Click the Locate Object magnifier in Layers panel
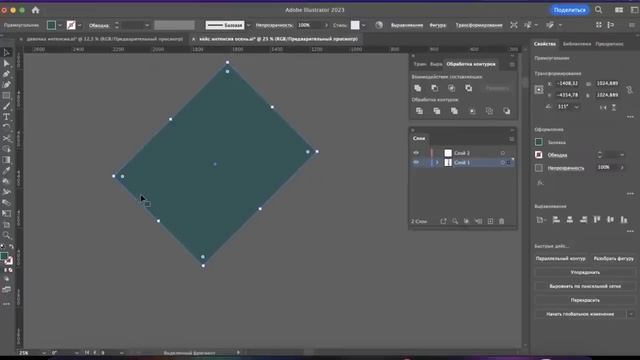The image size is (640, 360). [x=455, y=221]
